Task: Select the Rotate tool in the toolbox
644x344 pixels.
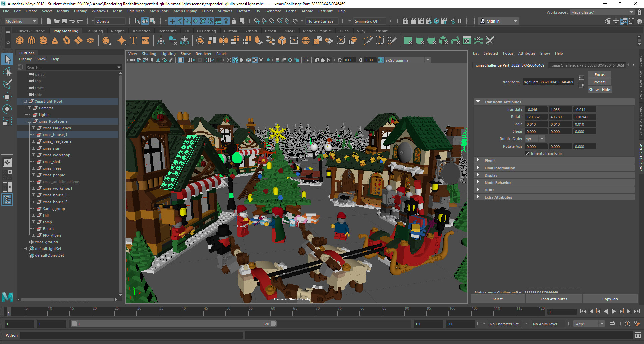Action: (x=7, y=109)
